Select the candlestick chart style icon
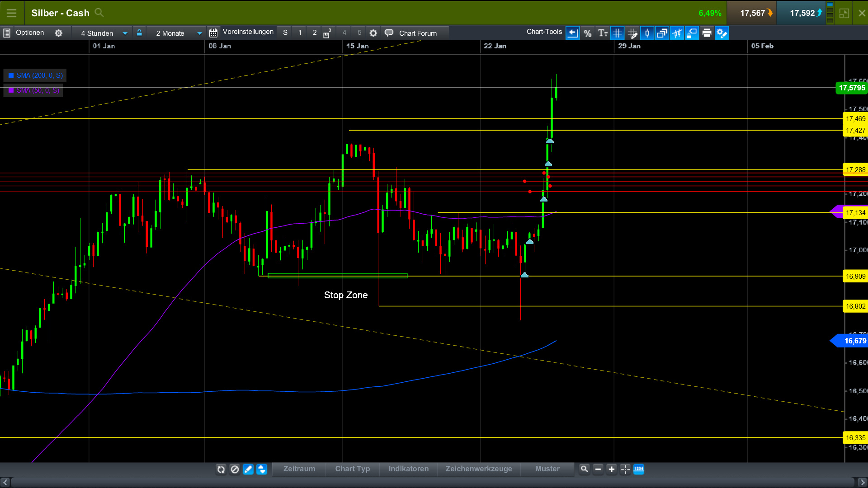The image size is (868, 488). [647, 33]
